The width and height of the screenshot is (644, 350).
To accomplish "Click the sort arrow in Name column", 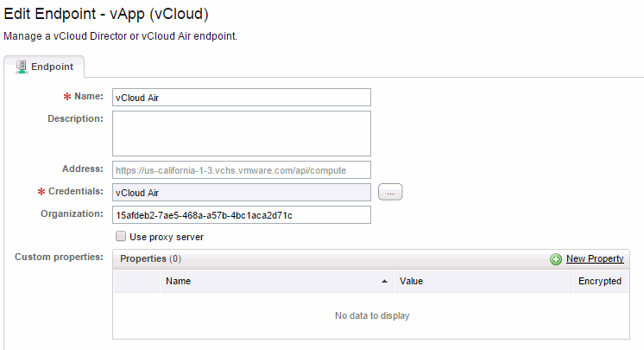I will pos(384,282).
